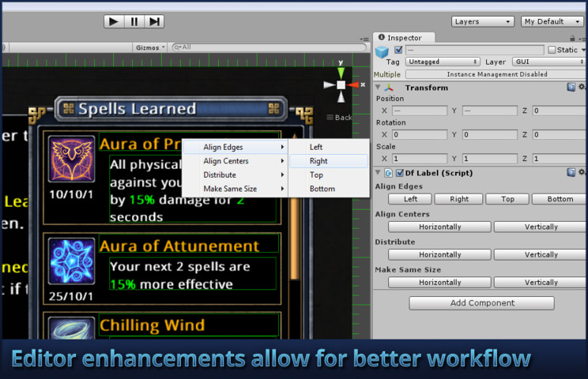Click the Align Edges Left button
This screenshot has width=588, height=379.
410,199
